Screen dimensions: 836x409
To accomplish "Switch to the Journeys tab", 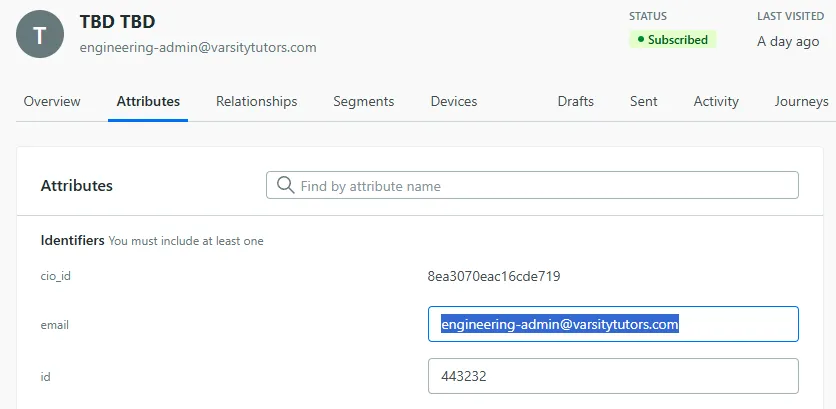I will tap(801, 101).
